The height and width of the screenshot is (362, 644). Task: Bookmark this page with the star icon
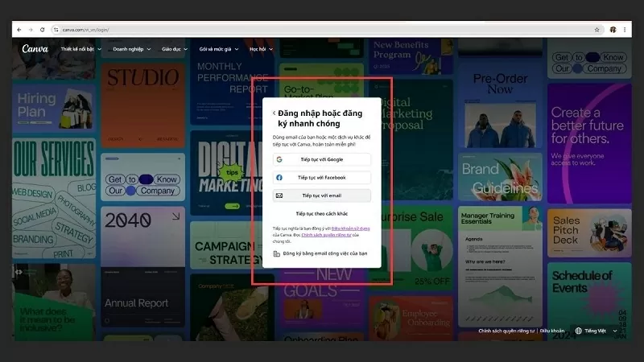coord(597,30)
